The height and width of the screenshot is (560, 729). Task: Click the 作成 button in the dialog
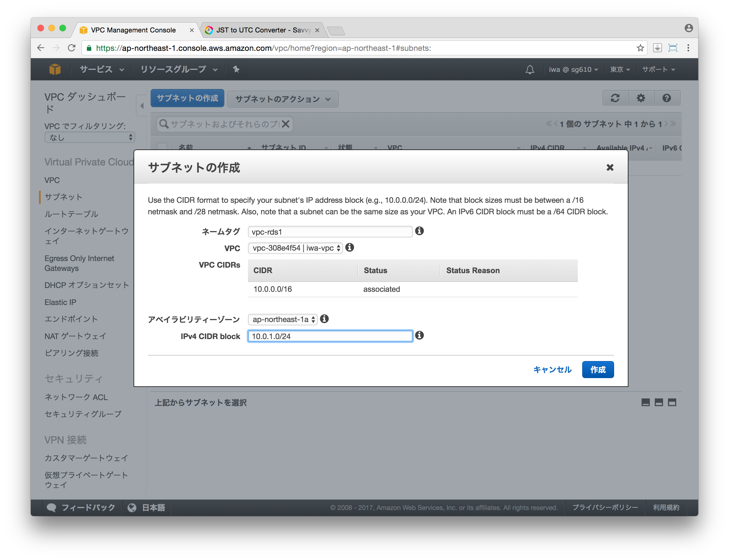[x=598, y=369]
